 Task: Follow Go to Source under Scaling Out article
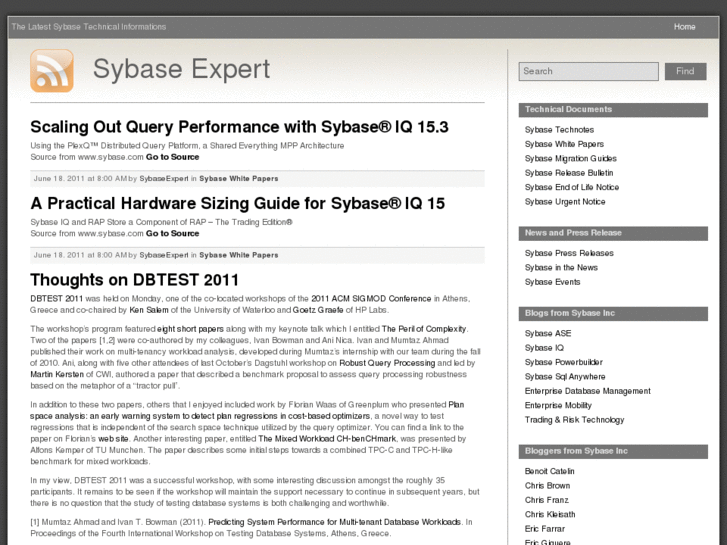tap(172, 157)
